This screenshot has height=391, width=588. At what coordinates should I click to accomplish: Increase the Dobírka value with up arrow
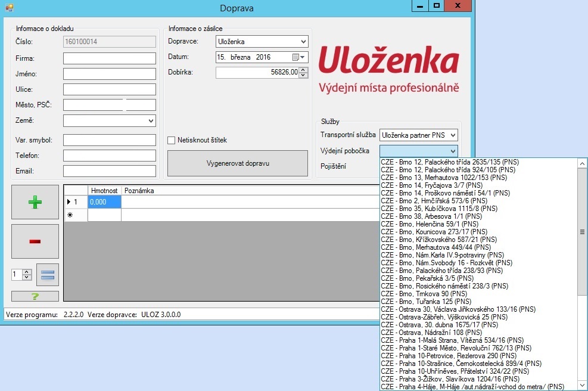coord(303,69)
